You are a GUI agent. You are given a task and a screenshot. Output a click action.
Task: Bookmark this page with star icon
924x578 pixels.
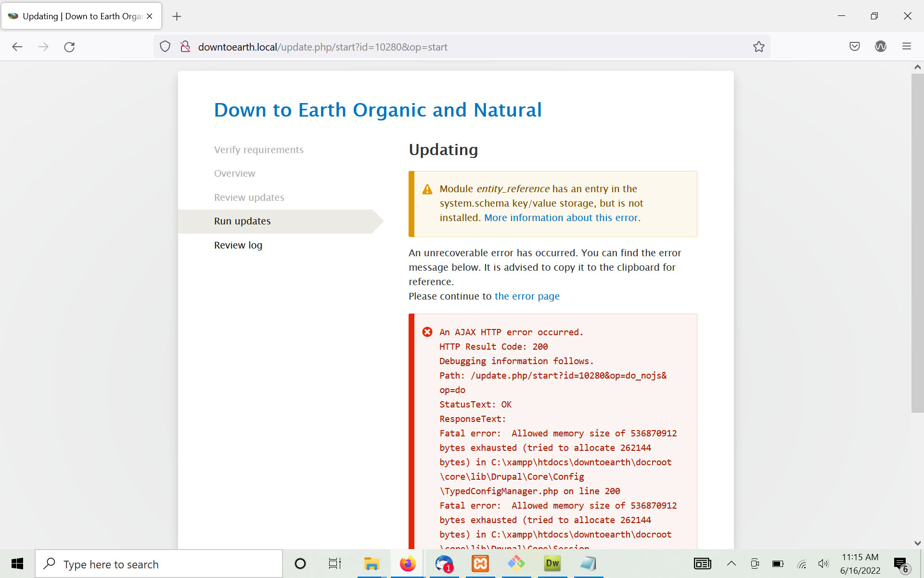tap(758, 47)
